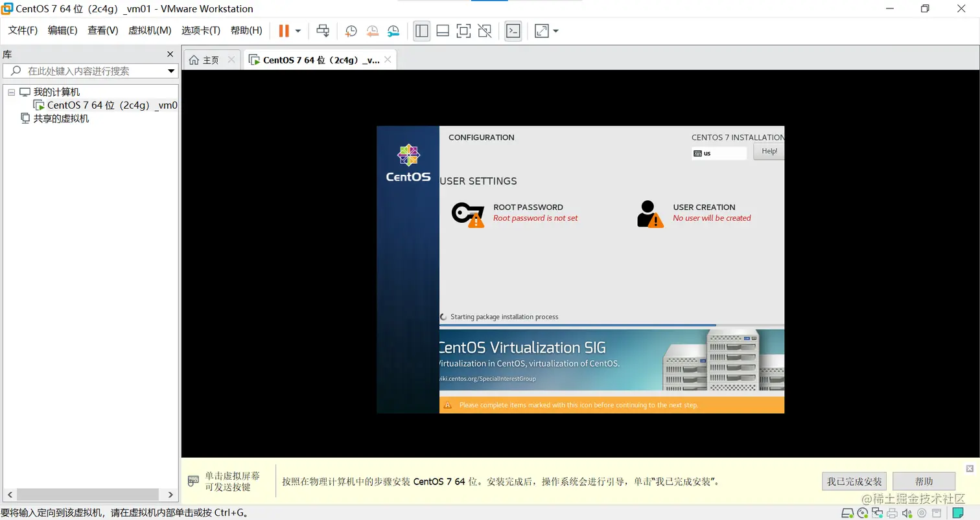980x520 pixels.
Task: Open the power options dropdown arrow beside pause
Action: pos(298,30)
